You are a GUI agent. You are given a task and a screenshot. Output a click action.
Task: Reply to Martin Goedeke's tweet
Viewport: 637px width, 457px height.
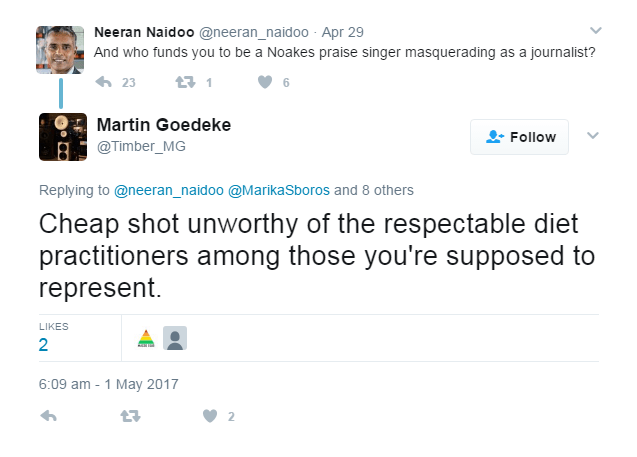pos(47,416)
